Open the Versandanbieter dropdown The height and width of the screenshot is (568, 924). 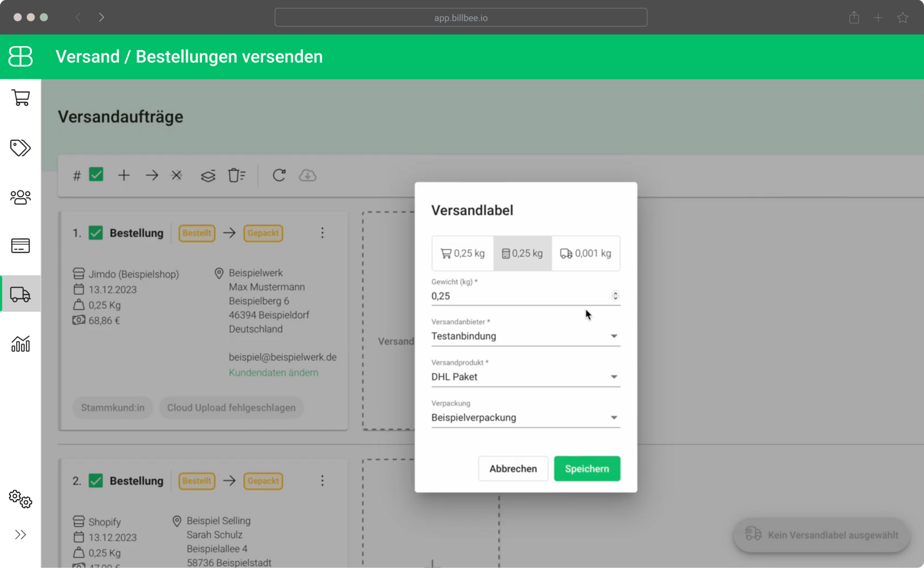pos(525,336)
